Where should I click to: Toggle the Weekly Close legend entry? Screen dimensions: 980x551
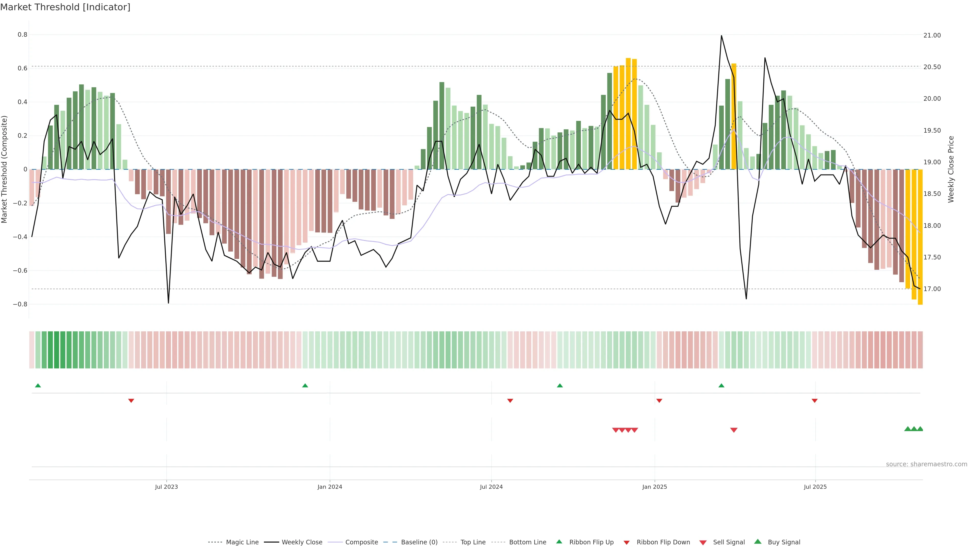[x=302, y=542]
